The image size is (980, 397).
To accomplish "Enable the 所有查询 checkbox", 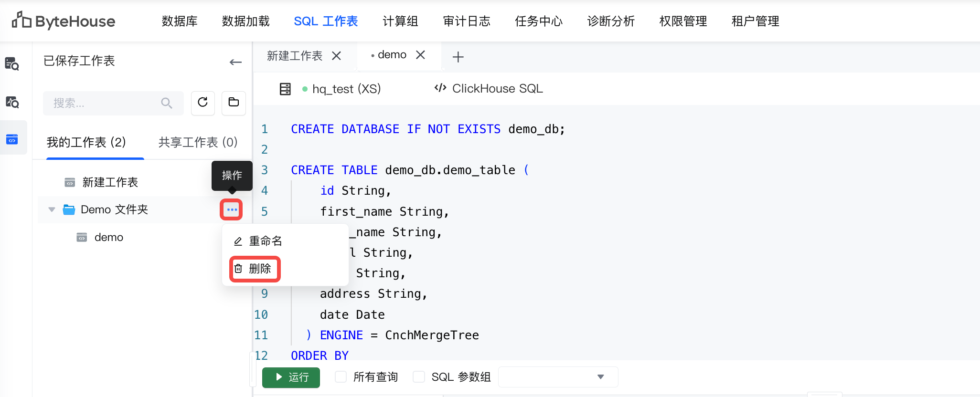I will coord(341,377).
